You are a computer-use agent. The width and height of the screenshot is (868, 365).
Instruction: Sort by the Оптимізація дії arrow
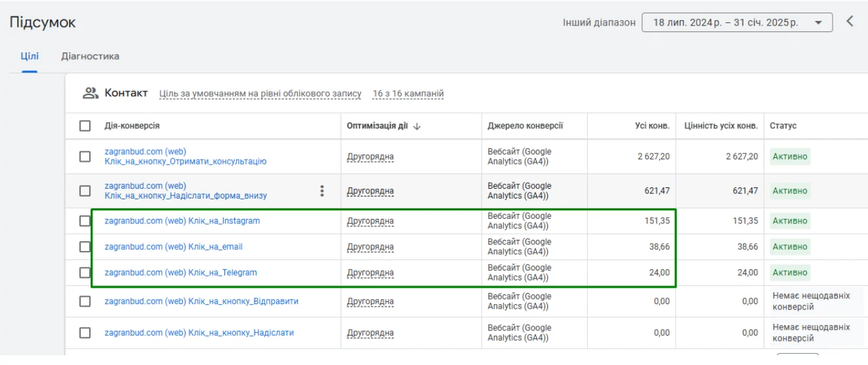pos(417,126)
